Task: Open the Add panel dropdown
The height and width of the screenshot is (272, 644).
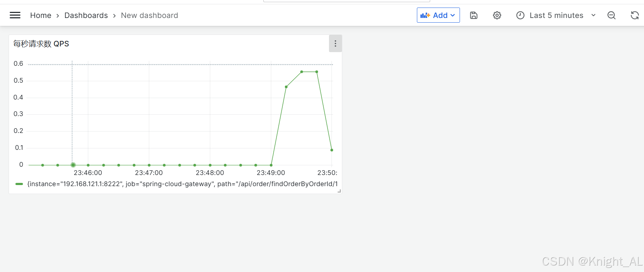Action: pos(438,15)
